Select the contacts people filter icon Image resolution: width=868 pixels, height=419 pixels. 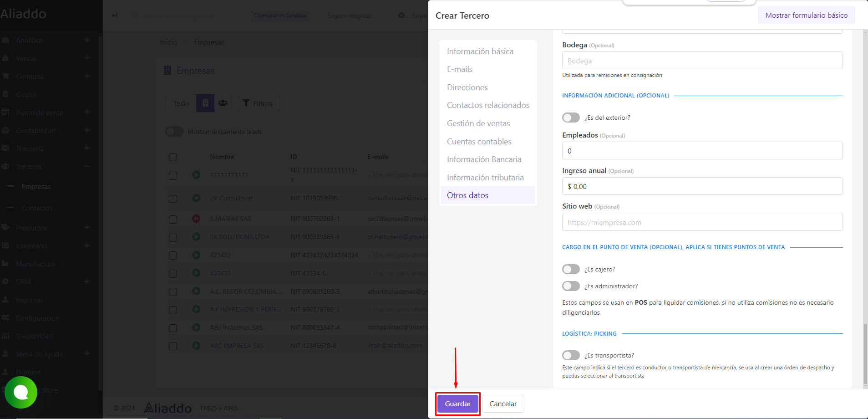[x=223, y=103]
